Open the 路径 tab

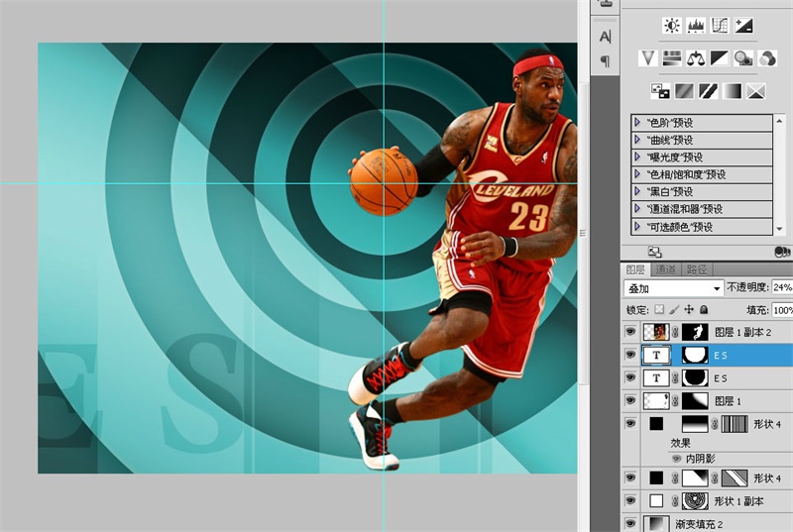click(x=697, y=269)
